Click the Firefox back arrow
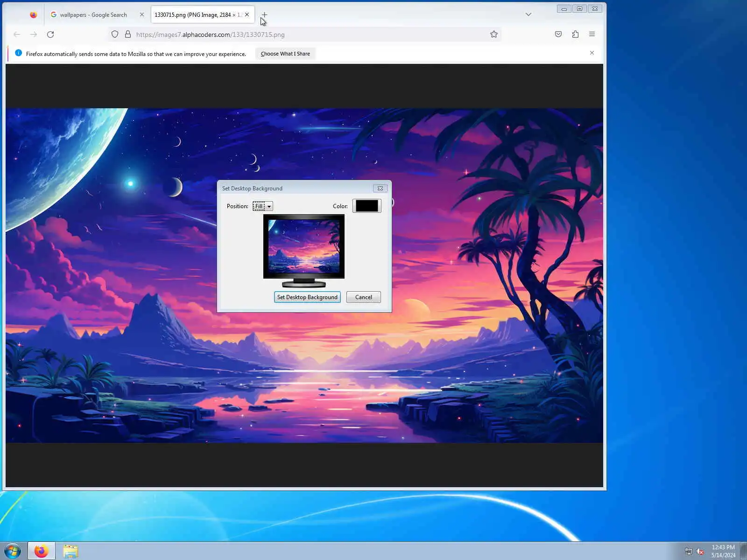This screenshot has width=747, height=560. click(x=17, y=35)
